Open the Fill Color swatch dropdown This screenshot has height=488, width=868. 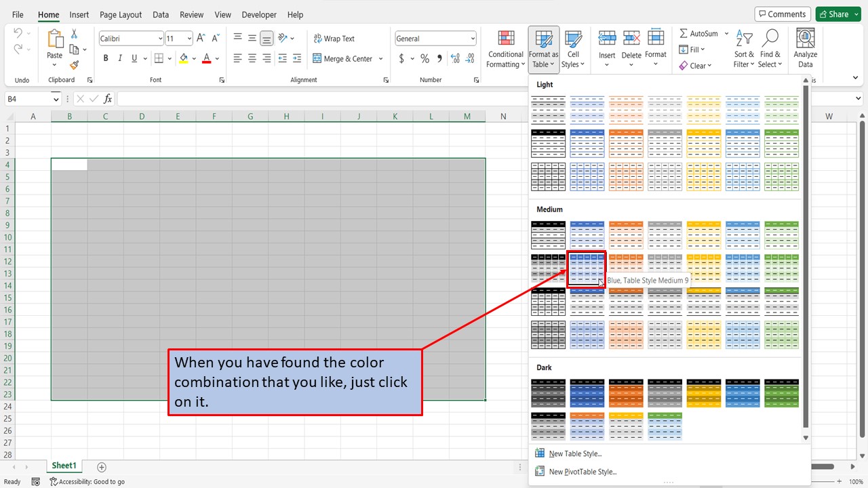(193, 58)
